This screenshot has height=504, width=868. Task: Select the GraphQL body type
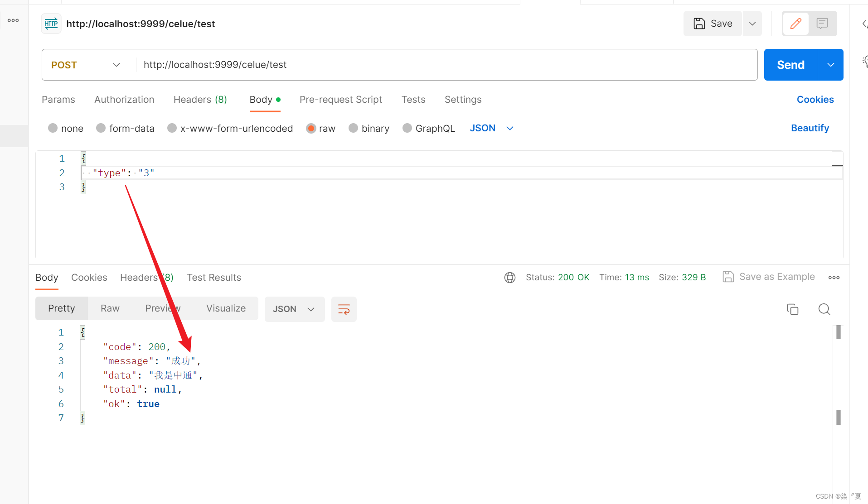[429, 129]
